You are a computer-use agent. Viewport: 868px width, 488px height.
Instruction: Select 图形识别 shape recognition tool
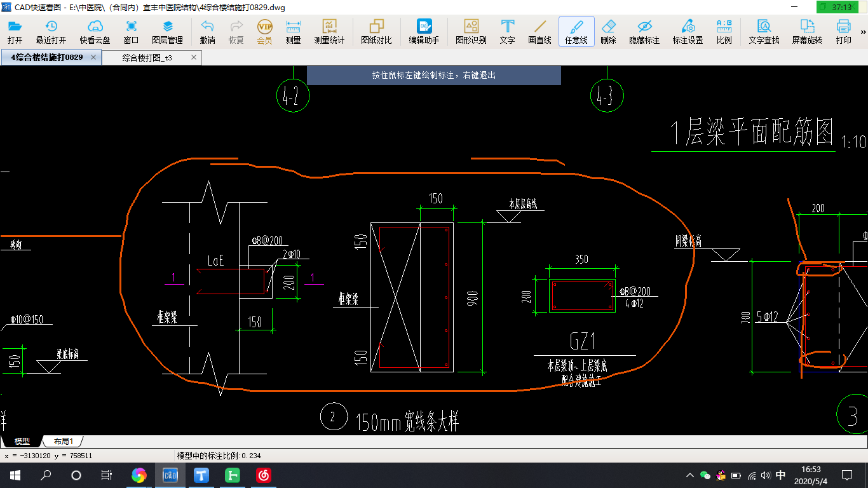tap(471, 32)
